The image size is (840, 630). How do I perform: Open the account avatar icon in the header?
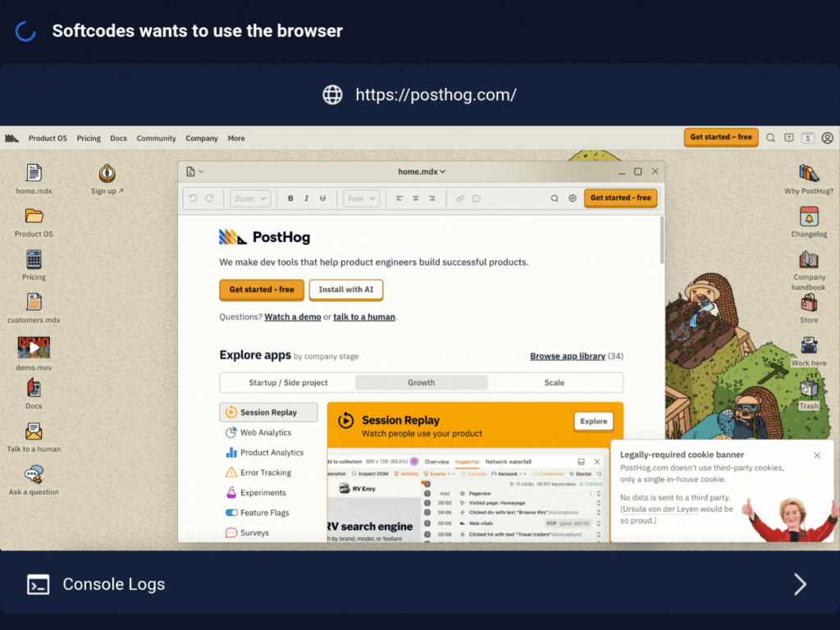point(827,138)
